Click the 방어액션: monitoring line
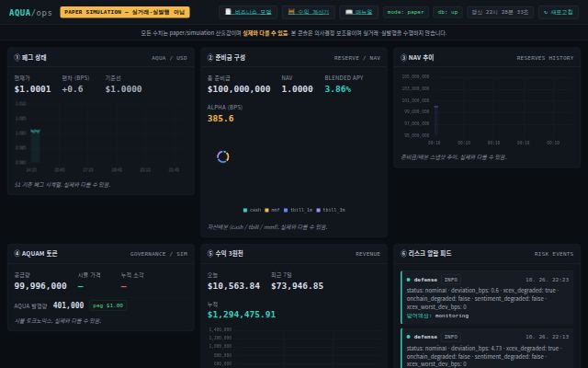Screen dimensions: 588x368 [437, 316]
